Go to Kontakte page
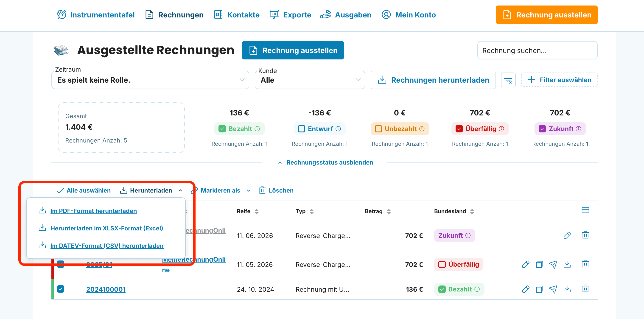The image size is (644, 319). 237,15
